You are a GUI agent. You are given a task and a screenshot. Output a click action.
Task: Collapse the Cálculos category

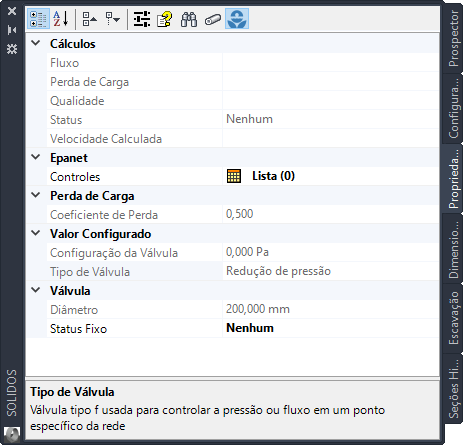[36, 43]
